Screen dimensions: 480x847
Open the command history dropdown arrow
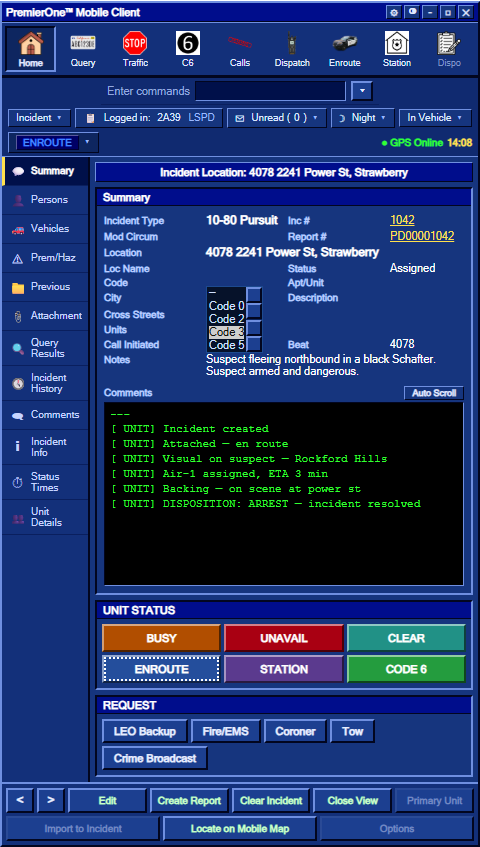pyautogui.click(x=362, y=91)
